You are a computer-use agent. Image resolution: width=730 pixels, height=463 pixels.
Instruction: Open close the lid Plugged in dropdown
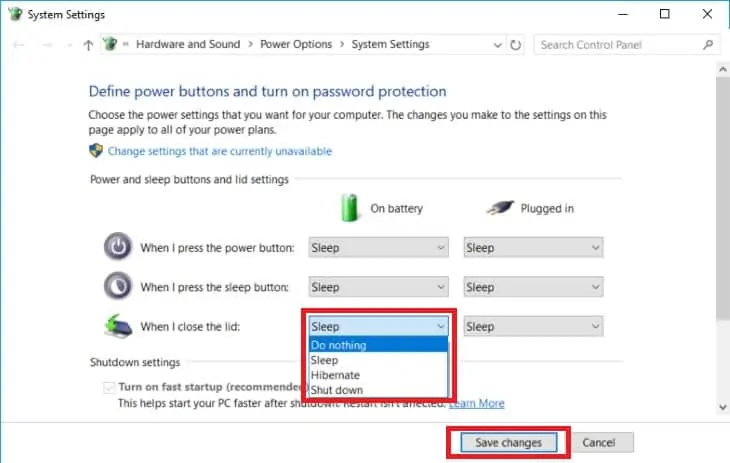[533, 327]
